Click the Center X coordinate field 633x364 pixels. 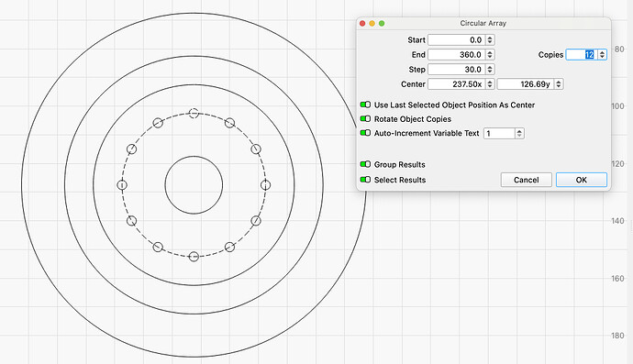click(x=456, y=84)
